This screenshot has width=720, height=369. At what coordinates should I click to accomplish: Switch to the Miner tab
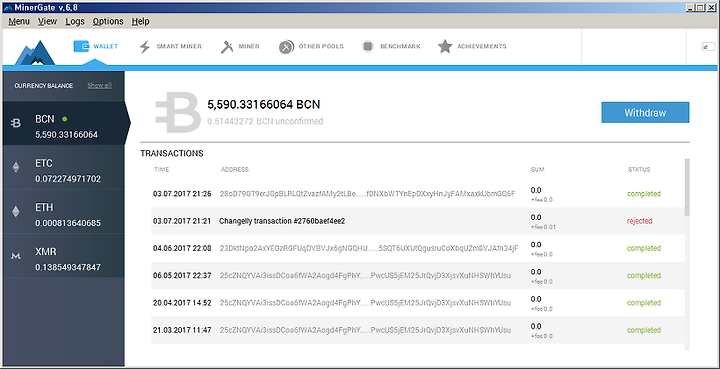click(240, 46)
